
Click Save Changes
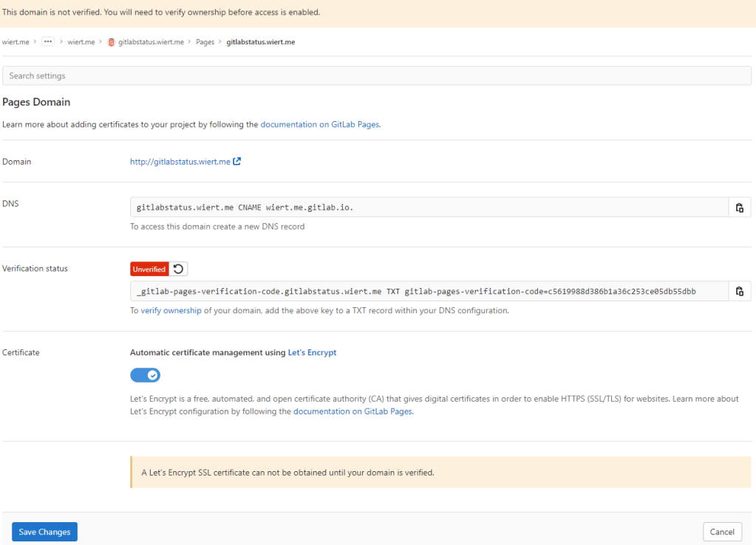44,531
